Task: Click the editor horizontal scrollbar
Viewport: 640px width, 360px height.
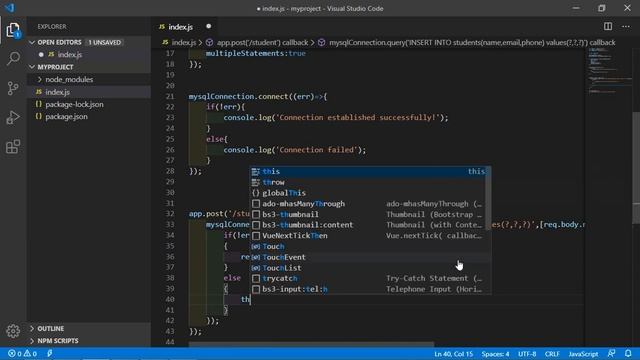Action: pyautogui.click(x=311, y=344)
